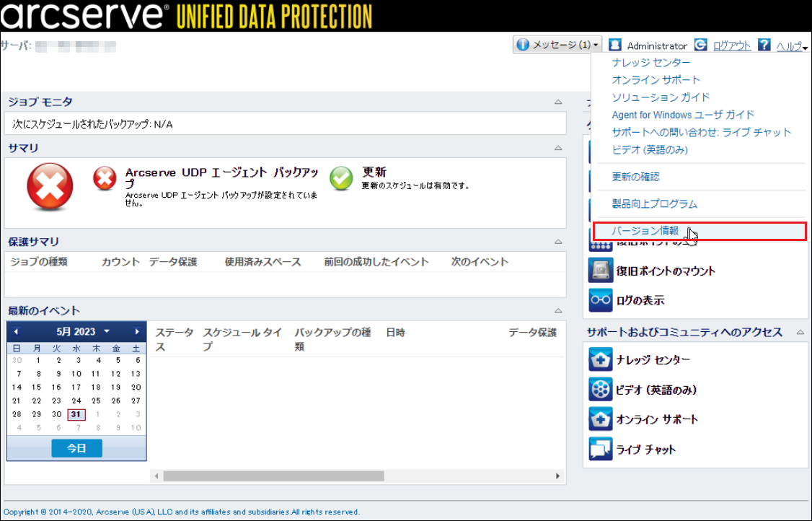
Task: Open the ナレッジ センター icon in support panel
Action: [x=601, y=359]
